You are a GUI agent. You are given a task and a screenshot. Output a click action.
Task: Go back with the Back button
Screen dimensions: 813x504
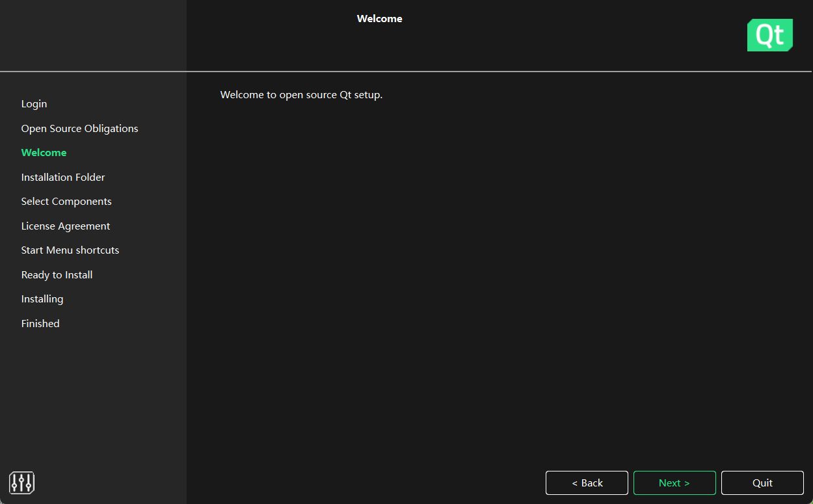click(587, 483)
